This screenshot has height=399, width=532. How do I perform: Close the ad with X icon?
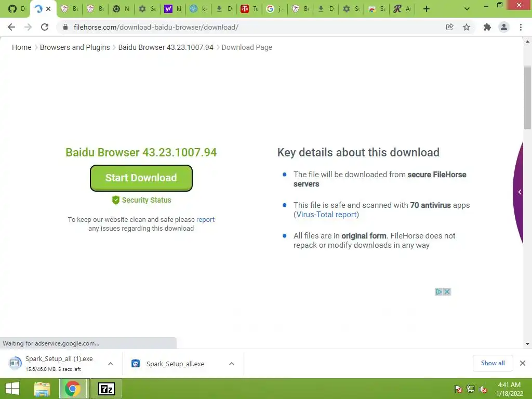click(x=447, y=292)
